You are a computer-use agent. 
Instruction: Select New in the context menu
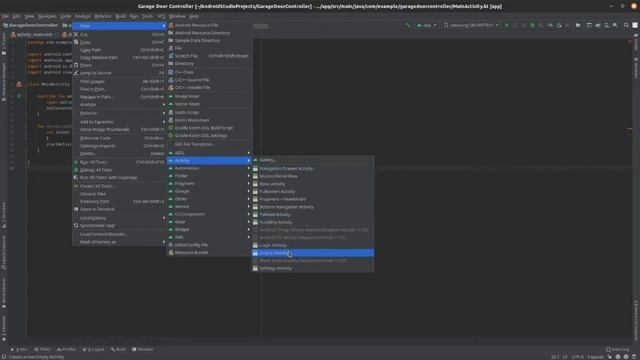(x=120, y=26)
